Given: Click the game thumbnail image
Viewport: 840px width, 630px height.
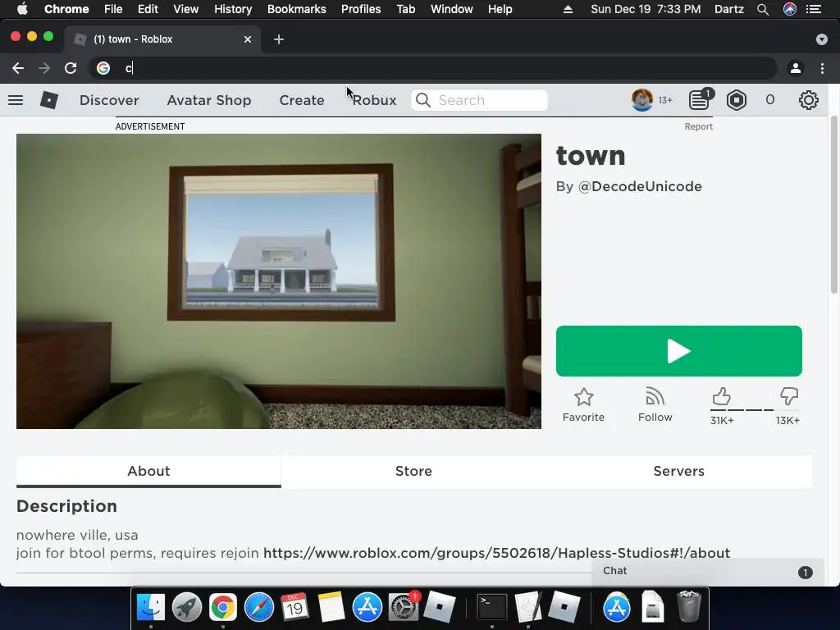Looking at the screenshot, I should coord(279,281).
